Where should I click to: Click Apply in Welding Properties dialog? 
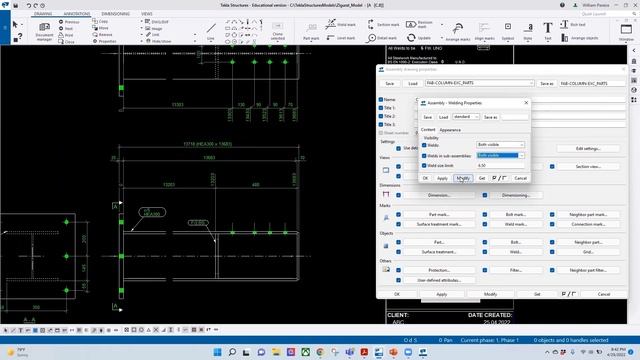(442, 178)
